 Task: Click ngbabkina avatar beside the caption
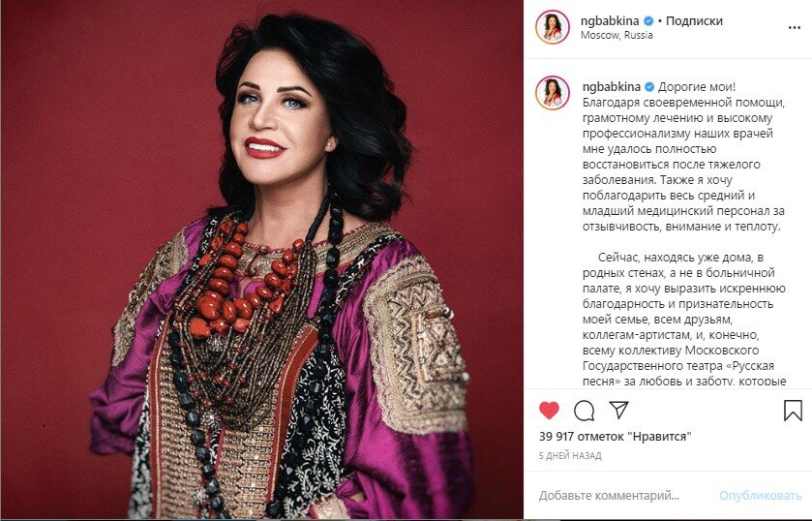(x=553, y=93)
